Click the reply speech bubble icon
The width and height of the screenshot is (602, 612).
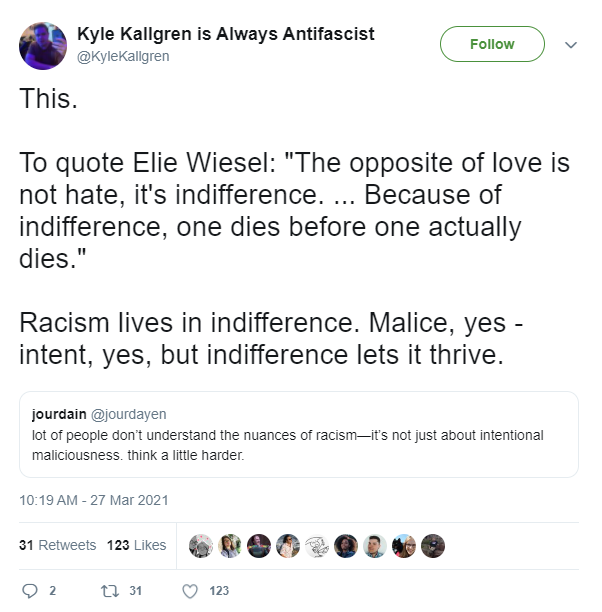[30, 591]
